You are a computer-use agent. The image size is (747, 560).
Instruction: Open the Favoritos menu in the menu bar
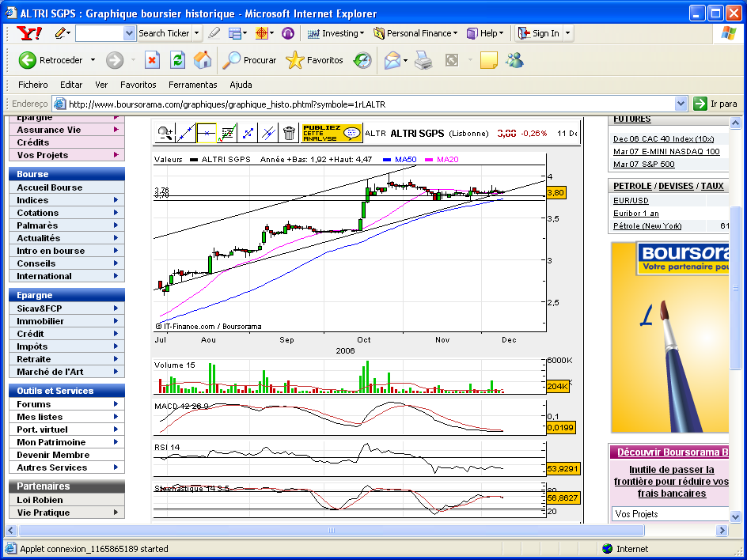click(x=138, y=85)
